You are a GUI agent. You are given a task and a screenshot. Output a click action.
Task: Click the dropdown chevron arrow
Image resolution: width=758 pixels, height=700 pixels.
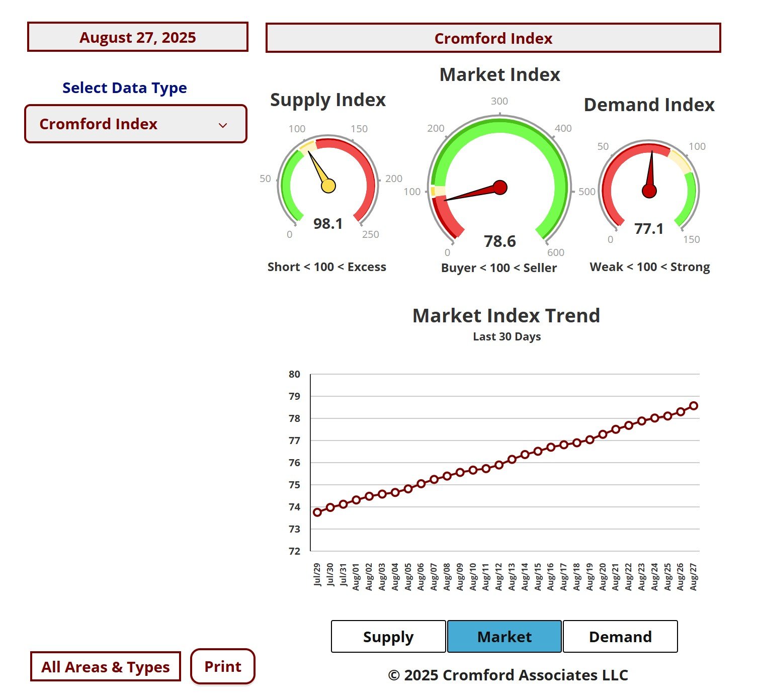pyautogui.click(x=223, y=125)
